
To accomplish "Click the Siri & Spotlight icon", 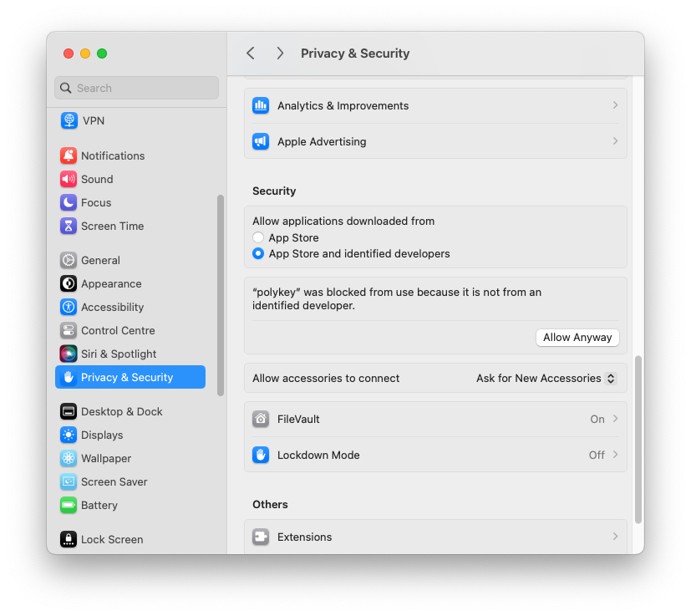I will (x=69, y=354).
